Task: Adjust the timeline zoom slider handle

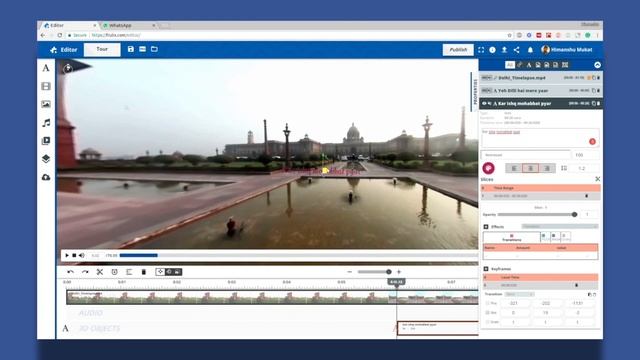Action: click(389, 272)
